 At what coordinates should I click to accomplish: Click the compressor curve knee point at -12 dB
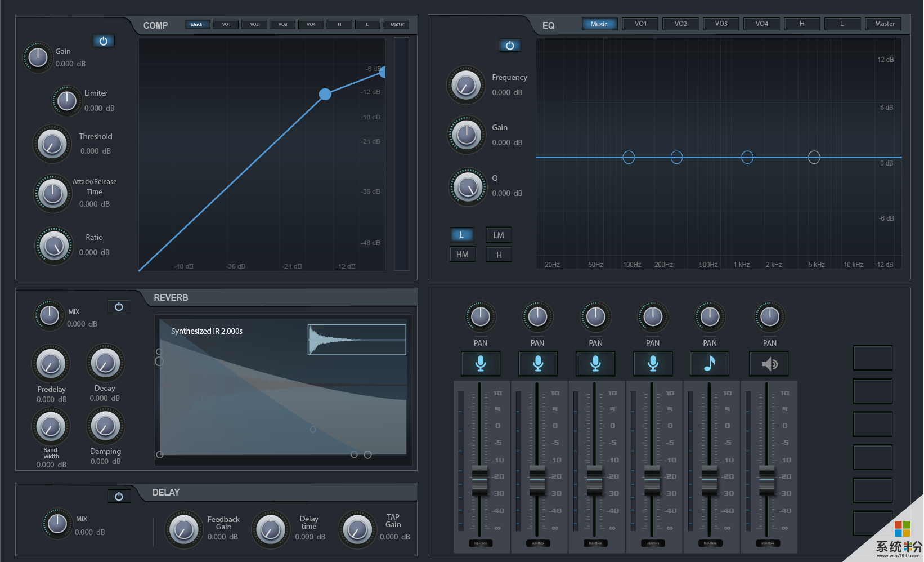click(x=325, y=94)
